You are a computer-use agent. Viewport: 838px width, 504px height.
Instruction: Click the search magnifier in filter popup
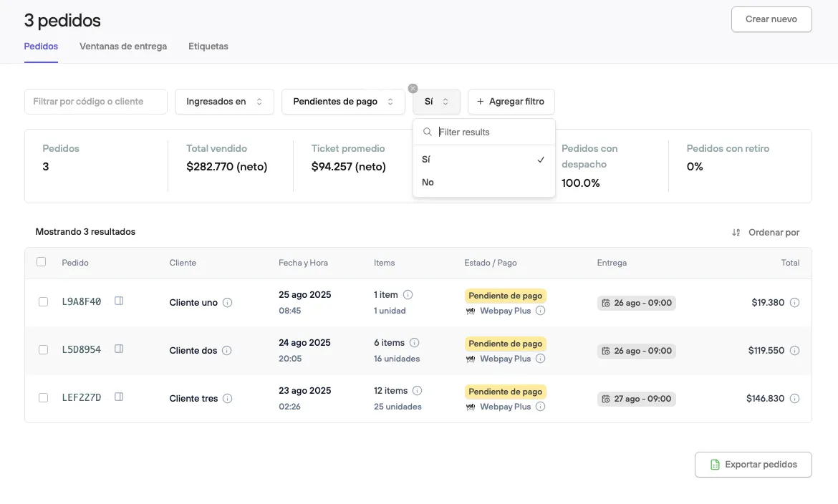click(427, 132)
